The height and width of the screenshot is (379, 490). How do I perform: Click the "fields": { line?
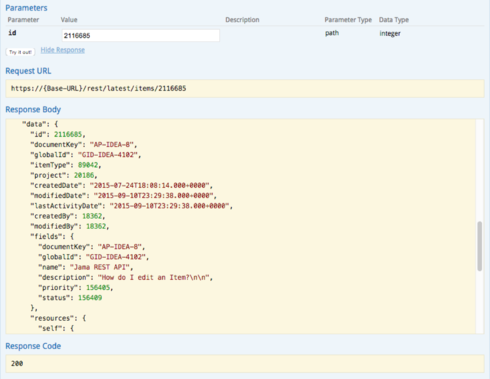pyautogui.click(x=52, y=236)
